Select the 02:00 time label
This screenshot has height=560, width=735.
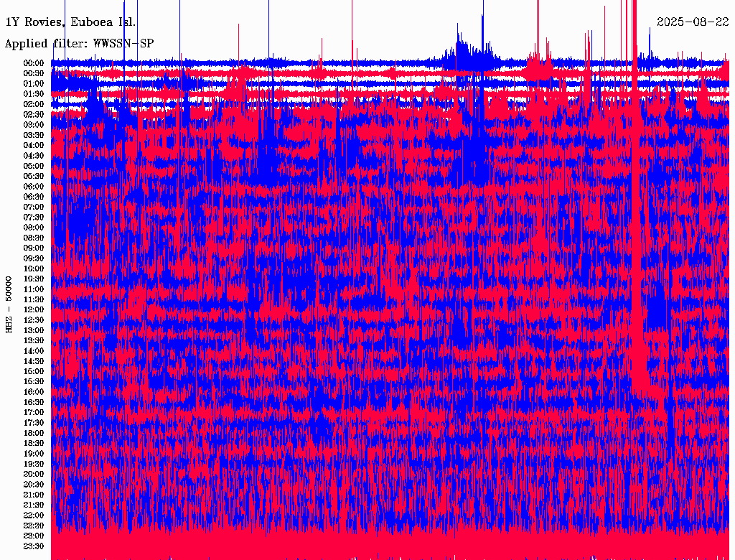(x=34, y=104)
